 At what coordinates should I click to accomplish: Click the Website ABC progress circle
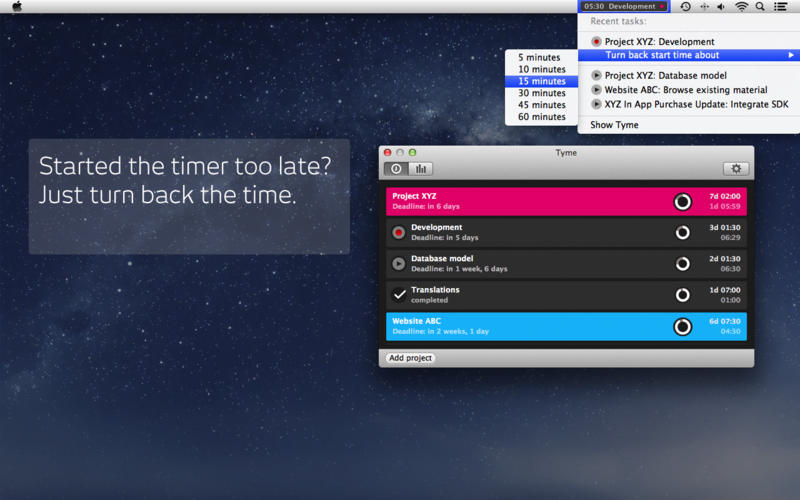(683, 327)
